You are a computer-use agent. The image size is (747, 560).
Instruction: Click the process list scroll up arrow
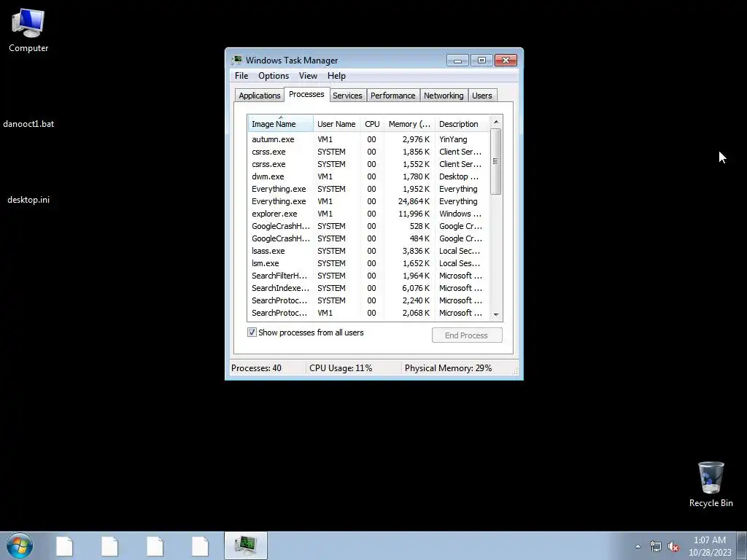point(496,122)
